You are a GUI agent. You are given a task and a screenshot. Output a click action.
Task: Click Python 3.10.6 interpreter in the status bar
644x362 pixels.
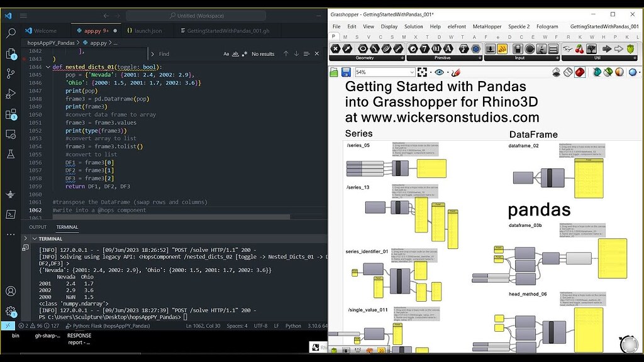[318, 326]
